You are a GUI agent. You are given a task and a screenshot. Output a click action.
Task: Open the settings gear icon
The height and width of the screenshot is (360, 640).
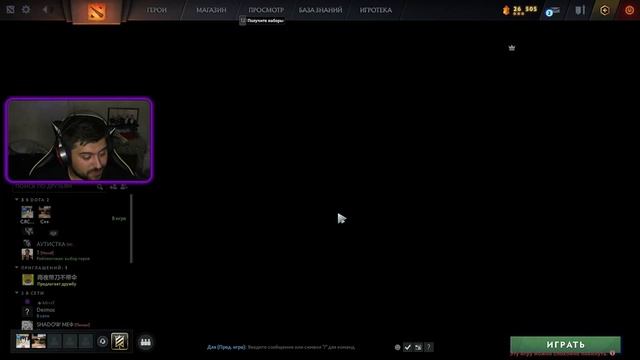coord(26,9)
